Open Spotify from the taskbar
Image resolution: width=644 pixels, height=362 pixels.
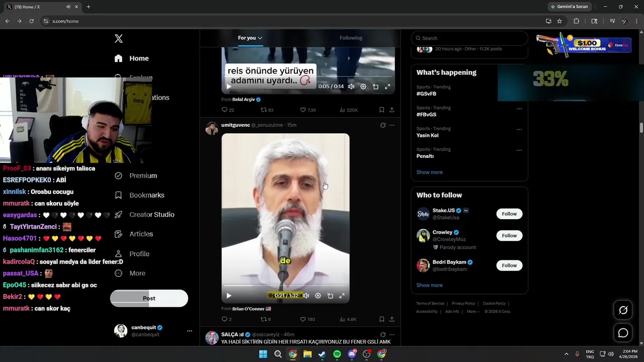[x=337, y=354]
